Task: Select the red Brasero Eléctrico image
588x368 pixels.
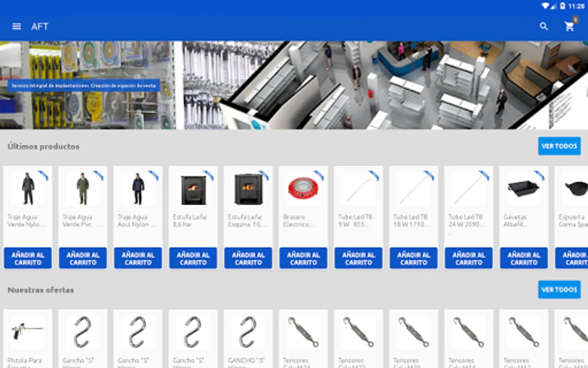Action: tap(303, 188)
